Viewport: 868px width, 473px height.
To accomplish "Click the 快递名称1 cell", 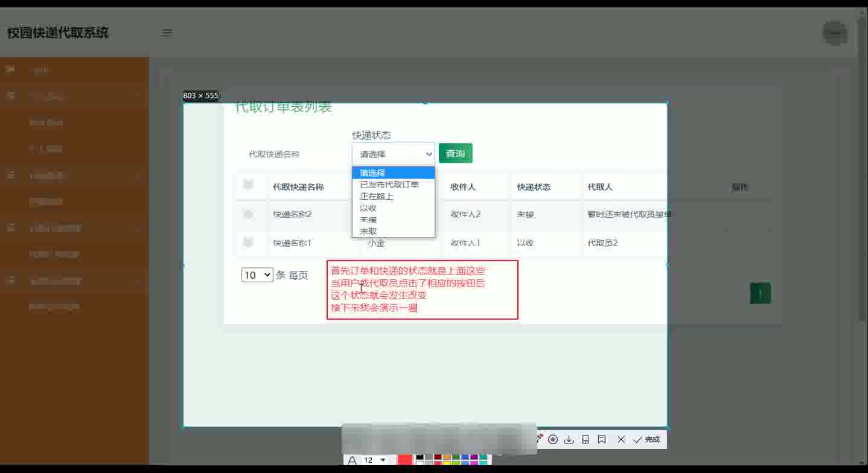I will pyautogui.click(x=292, y=243).
